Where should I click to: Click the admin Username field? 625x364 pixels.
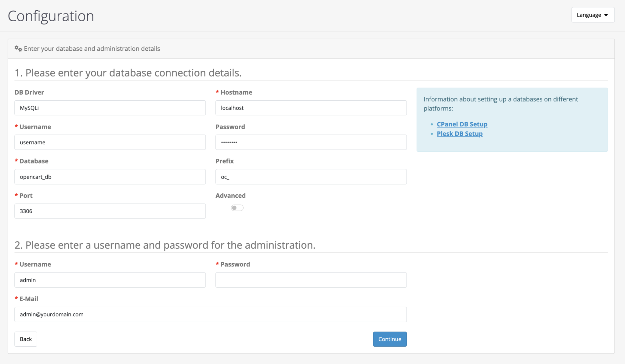point(110,280)
